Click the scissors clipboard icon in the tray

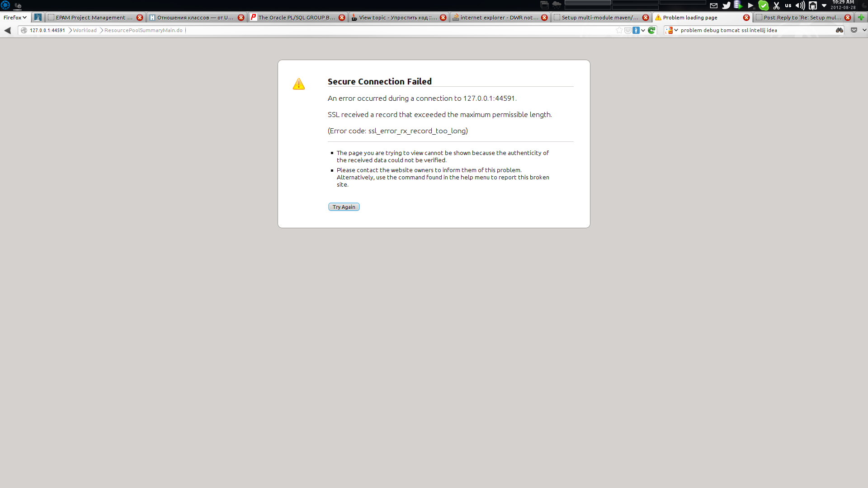coord(777,5)
